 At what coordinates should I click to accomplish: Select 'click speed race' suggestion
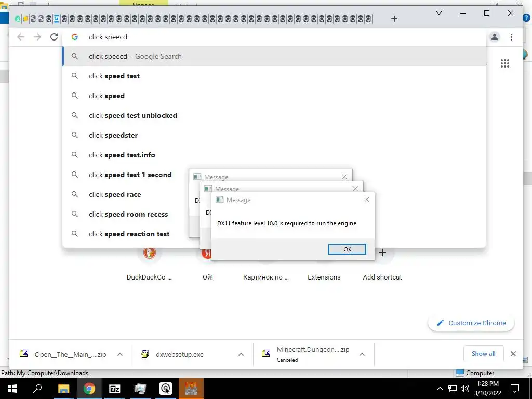pyautogui.click(x=126, y=194)
